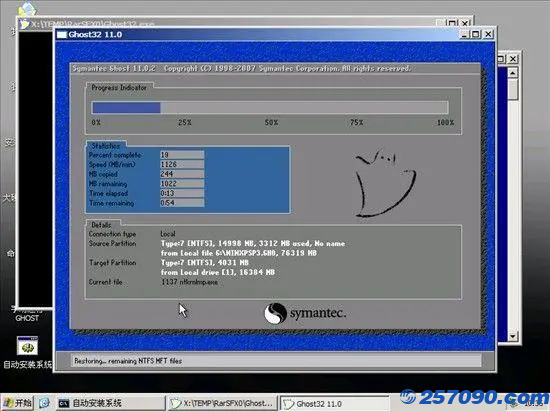Click the scrollbar thumb in right background window
The height and width of the screenshot is (412, 550).
tap(513, 89)
